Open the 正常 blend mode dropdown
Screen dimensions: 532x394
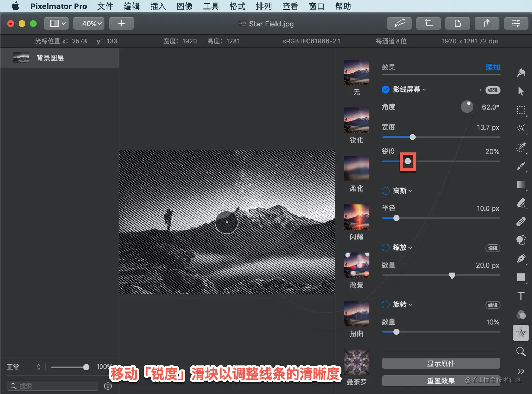tap(24, 367)
